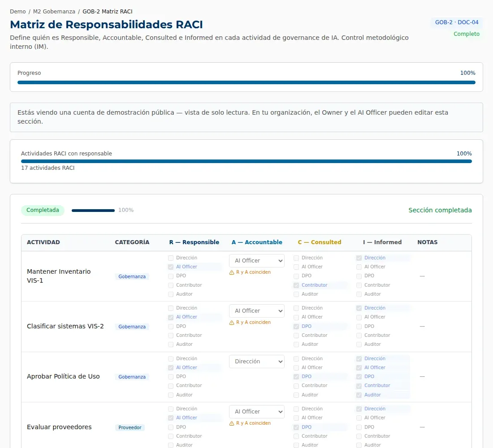The width and height of the screenshot is (493, 448).
Task: Toggle Consulted DPO checkbox for Evaluar proveedores
Action: click(296, 427)
